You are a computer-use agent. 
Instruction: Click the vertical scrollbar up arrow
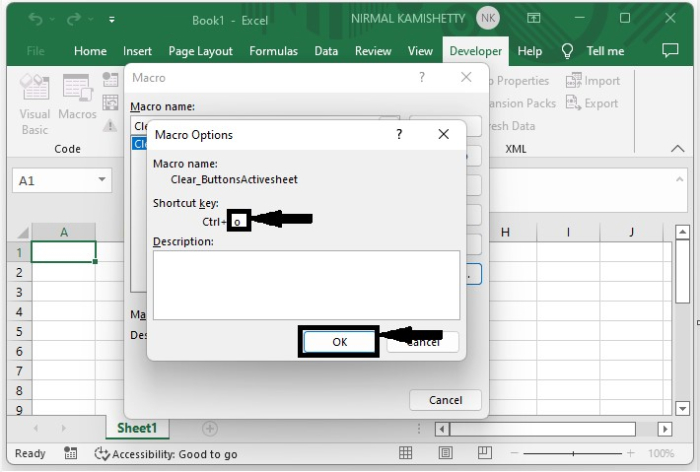pos(682,232)
